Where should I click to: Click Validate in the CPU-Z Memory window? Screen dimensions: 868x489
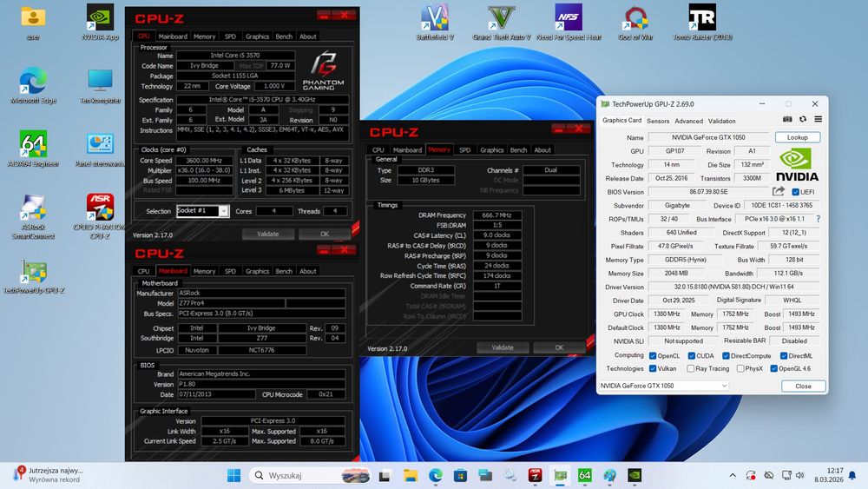click(503, 347)
